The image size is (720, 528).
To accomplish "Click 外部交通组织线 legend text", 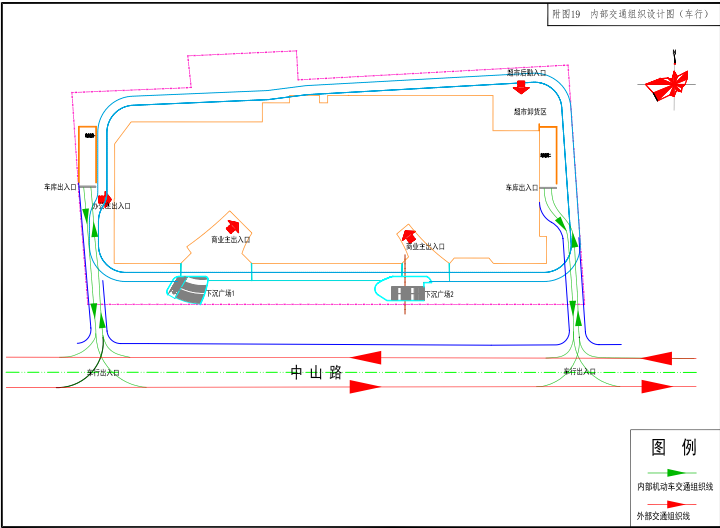I will tap(663, 516).
